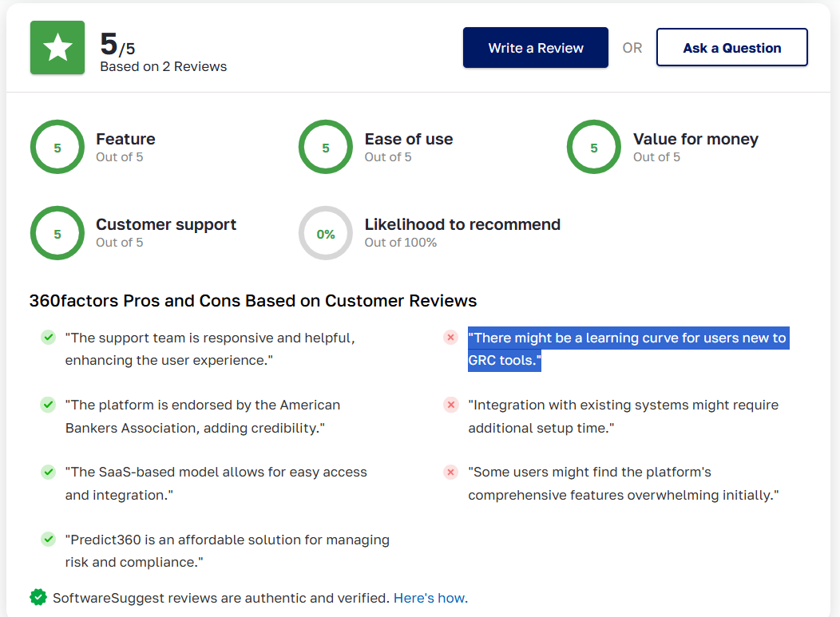Click the Feature score circle
The image size is (840, 617).
point(57,147)
